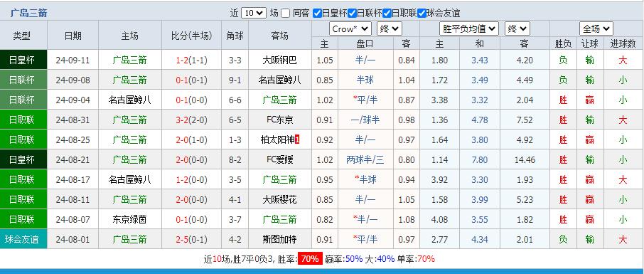Click the 70% win rate badge

[x=310, y=259]
